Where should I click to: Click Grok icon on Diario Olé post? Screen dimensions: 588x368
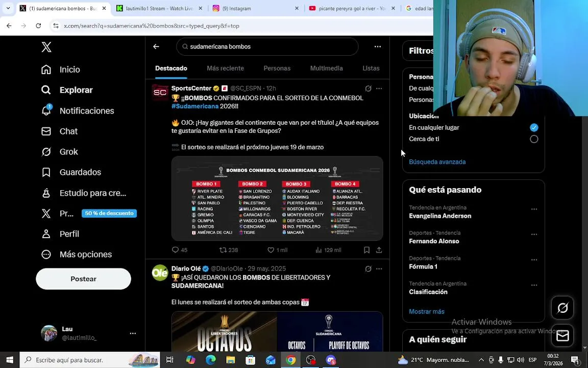[368, 269]
